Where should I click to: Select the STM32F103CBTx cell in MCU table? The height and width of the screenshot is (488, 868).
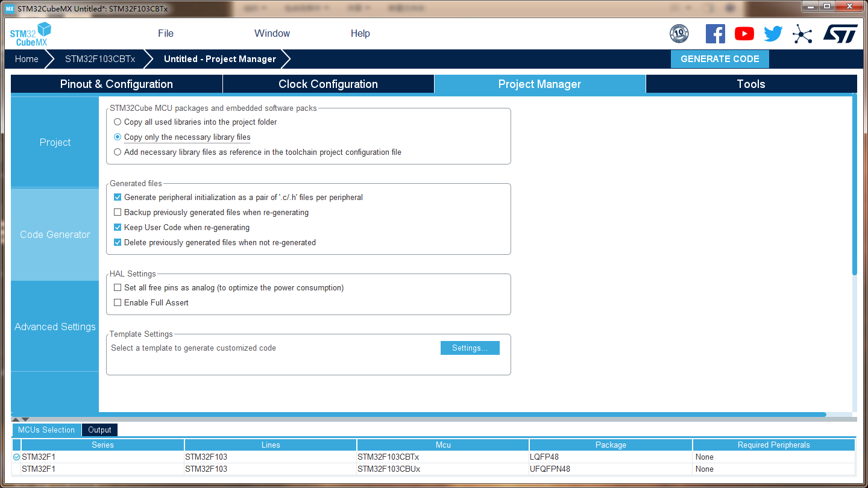pos(443,457)
